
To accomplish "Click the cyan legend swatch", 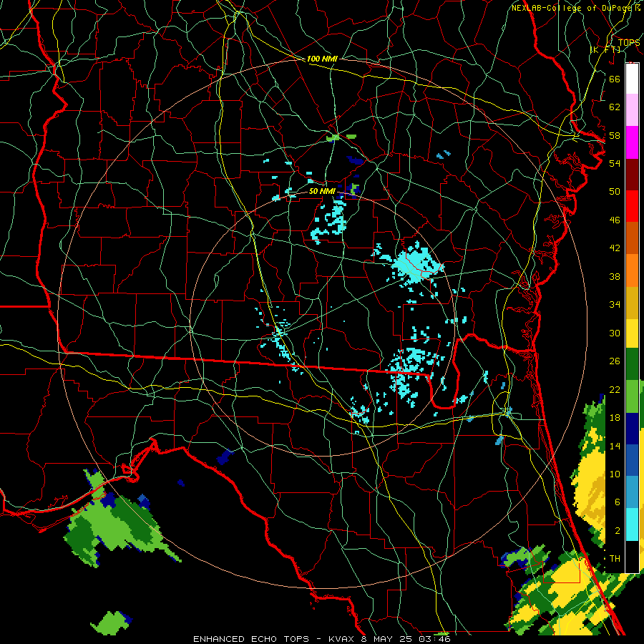I will 632,525.
